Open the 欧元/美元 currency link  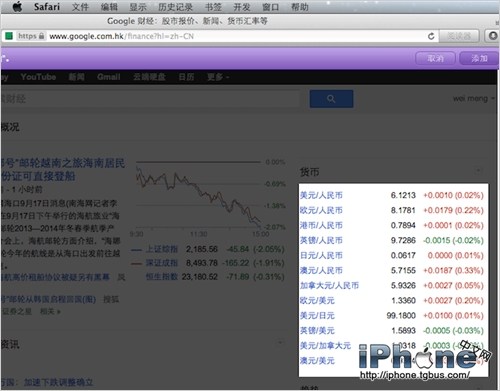pos(317,300)
